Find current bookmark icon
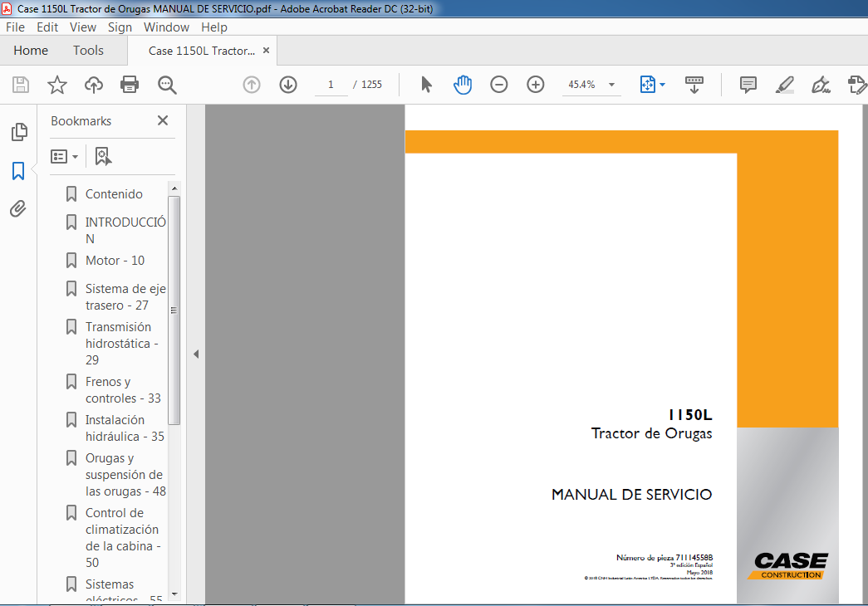This screenshot has height=606, width=868. tap(103, 157)
